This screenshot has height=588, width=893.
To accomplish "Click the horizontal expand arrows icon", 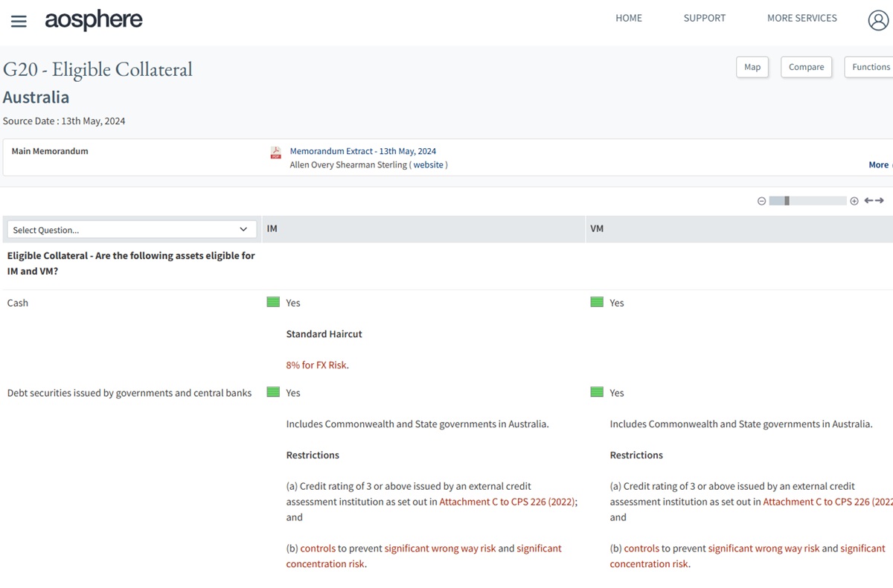I will tap(874, 201).
